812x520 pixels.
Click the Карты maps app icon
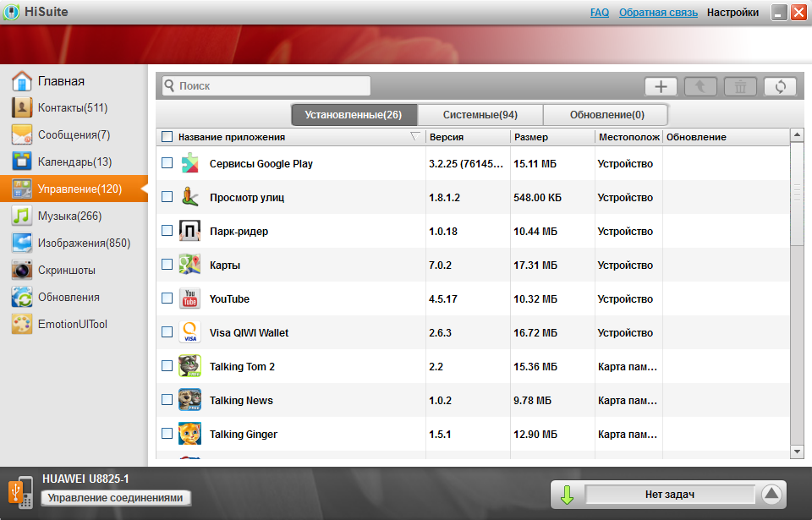pos(190,265)
